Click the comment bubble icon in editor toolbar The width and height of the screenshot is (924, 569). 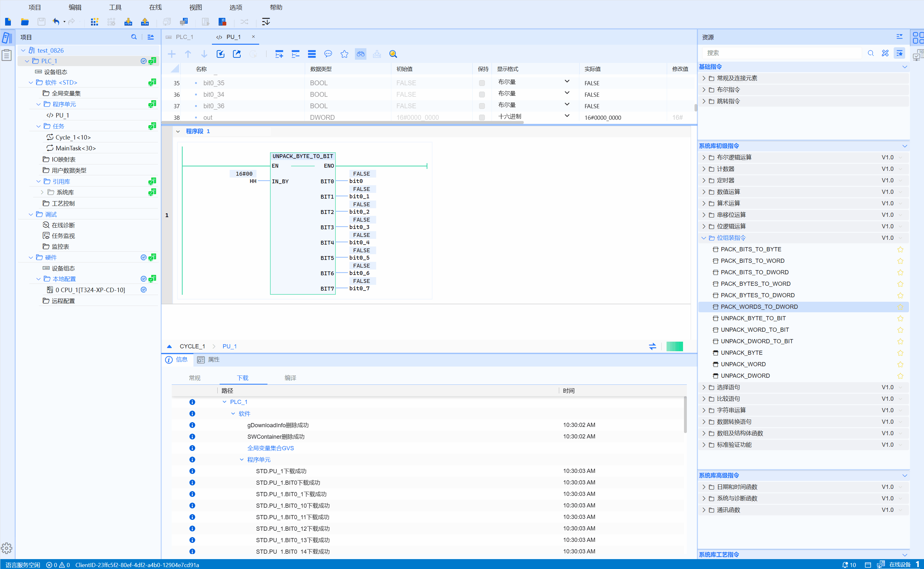[328, 54]
